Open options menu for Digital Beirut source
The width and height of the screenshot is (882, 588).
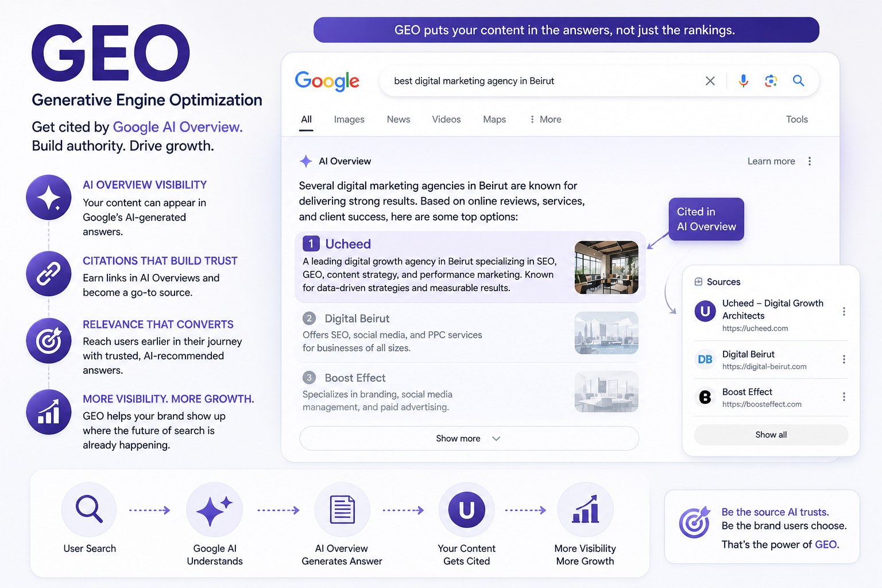coord(844,359)
